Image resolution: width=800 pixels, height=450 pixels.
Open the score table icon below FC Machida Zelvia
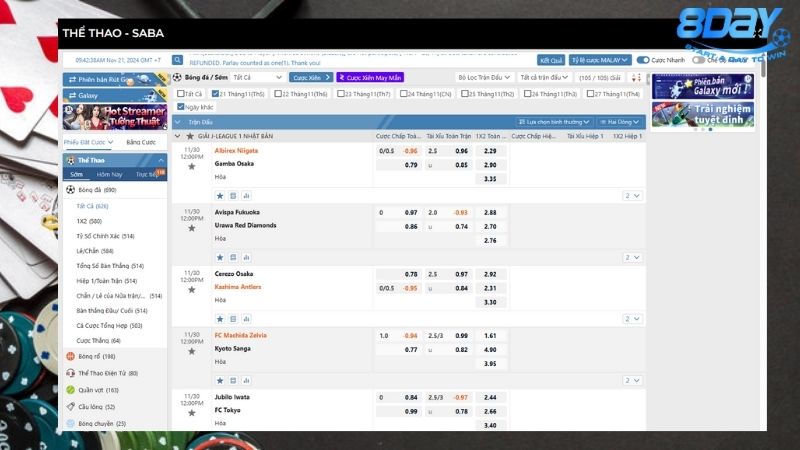(x=233, y=381)
